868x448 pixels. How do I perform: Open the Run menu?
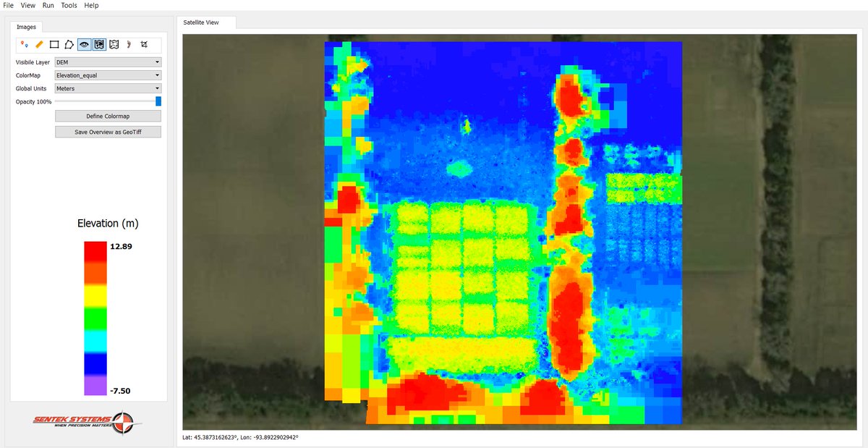click(48, 5)
